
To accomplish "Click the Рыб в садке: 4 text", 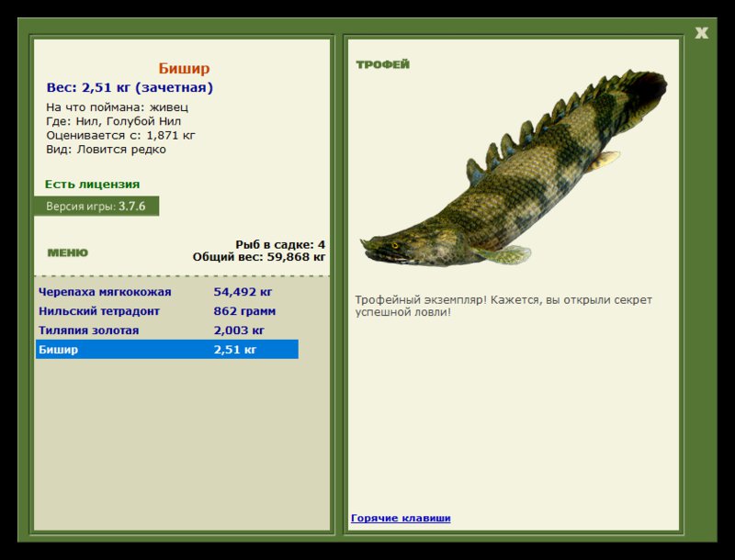I will (280, 244).
